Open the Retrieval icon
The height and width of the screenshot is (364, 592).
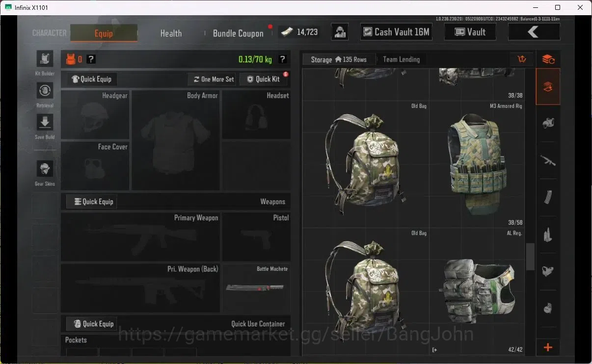[45, 91]
